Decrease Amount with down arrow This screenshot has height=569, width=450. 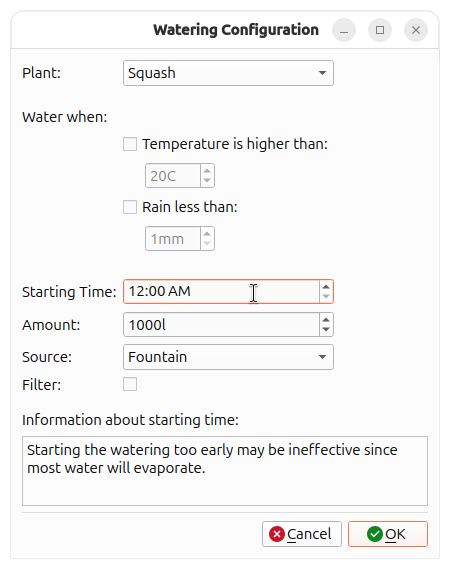tap(326, 329)
